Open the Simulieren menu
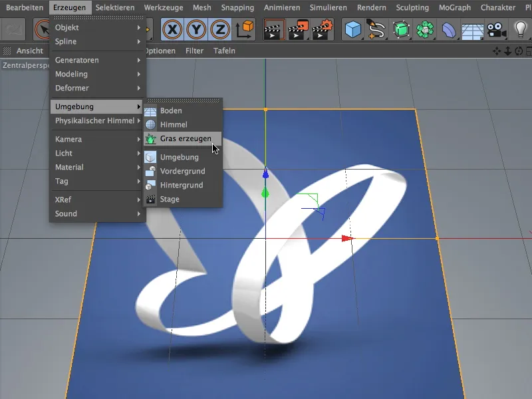The width and height of the screenshot is (532, 399). point(329,7)
